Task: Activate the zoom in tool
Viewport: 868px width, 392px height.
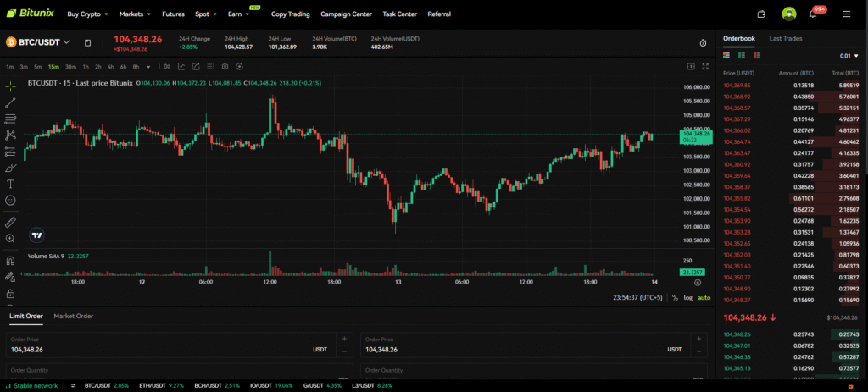Action: point(10,238)
